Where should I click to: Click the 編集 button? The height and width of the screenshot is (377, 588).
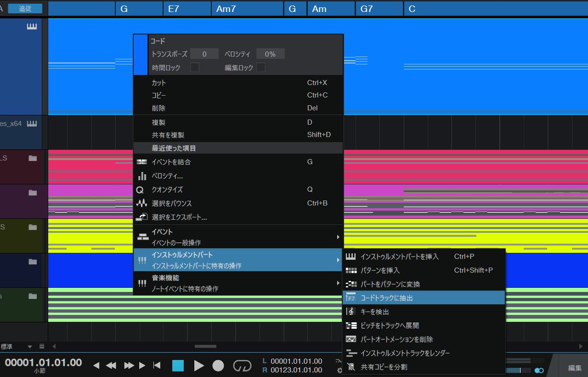pyautogui.click(x=575, y=368)
